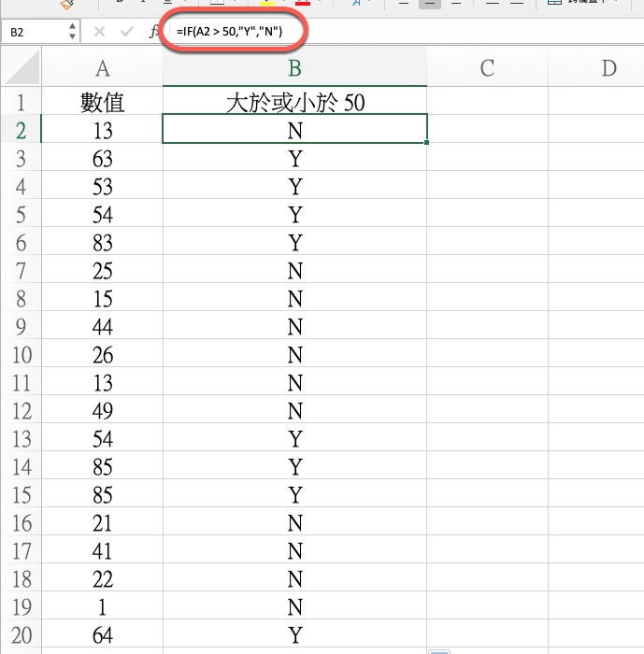Viewport: 644px width, 654px height.
Task: Open the Insert Function fx dialog
Action: click(154, 31)
